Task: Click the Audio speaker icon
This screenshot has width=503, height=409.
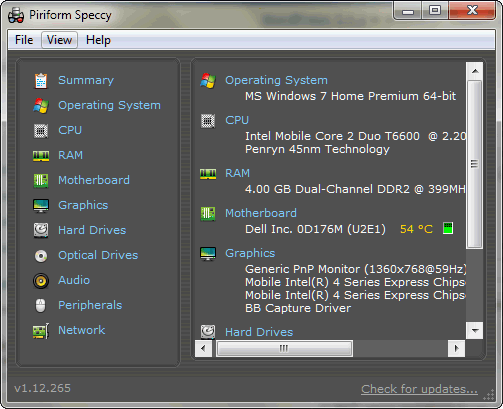Action: [x=41, y=281]
